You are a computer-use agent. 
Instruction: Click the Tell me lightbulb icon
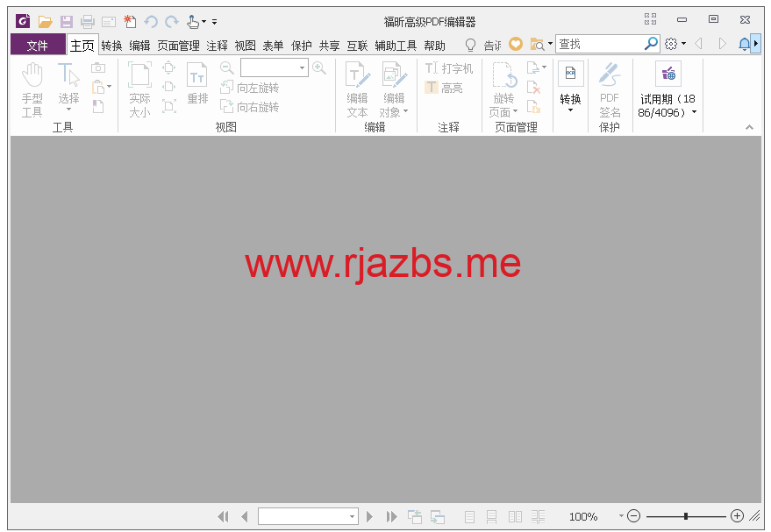click(470, 46)
